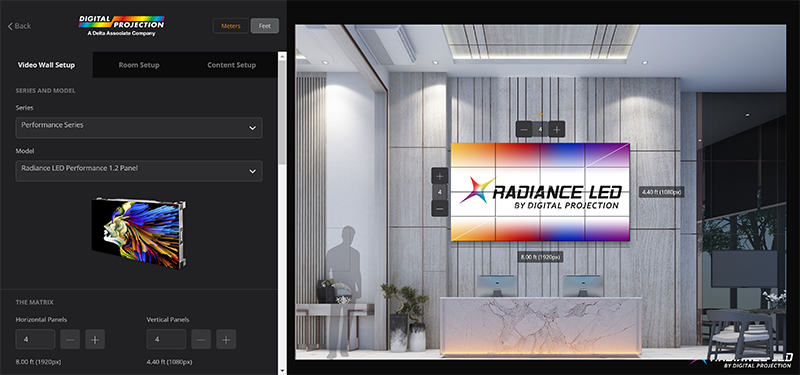The height and width of the screenshot is (375, 800).
Task: Decrease Vertical Panels with the sidebar minus
Action: click(201, 339)
